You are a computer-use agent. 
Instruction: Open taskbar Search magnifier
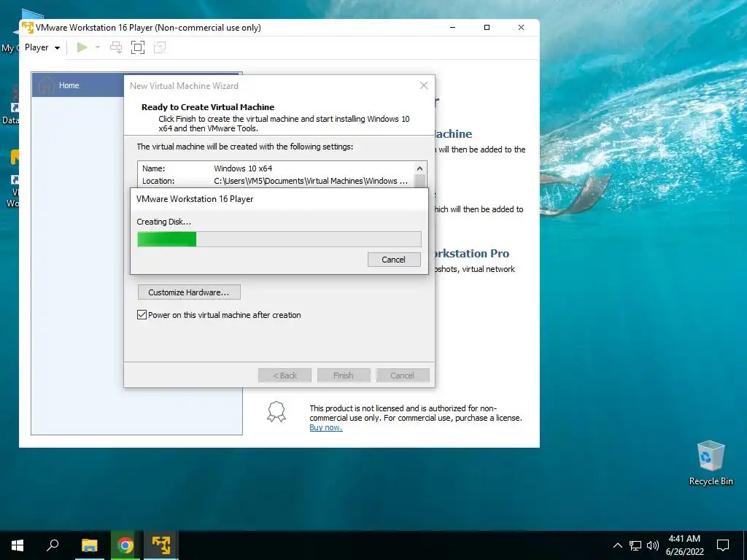53,545
